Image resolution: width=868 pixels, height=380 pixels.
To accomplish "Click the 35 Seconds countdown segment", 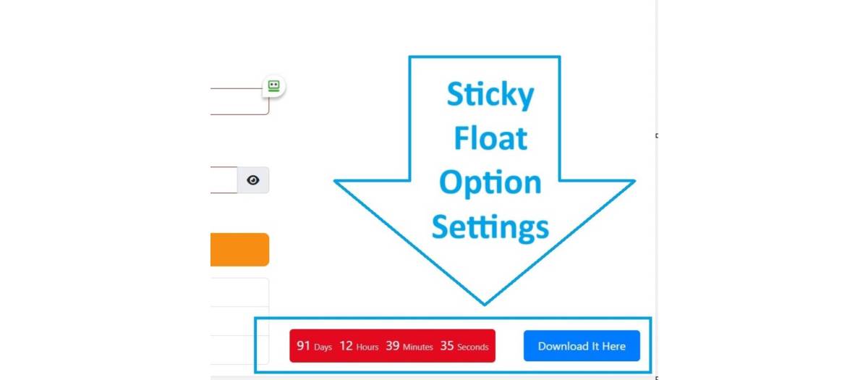I will pos(464,346).
